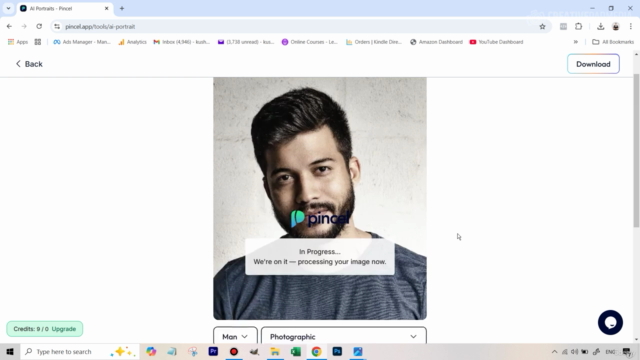Close the AI Portraits - Pincel tab

click(107, 8)
